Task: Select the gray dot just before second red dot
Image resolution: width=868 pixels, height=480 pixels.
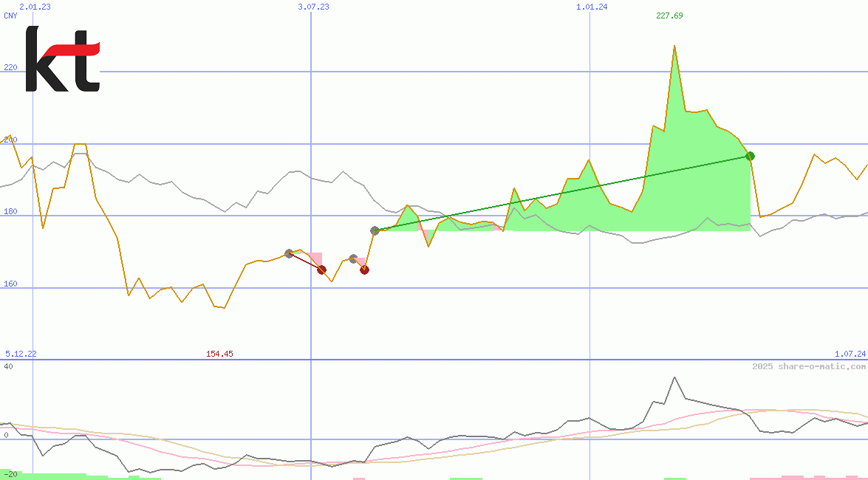Action: (x=353, y=258)
